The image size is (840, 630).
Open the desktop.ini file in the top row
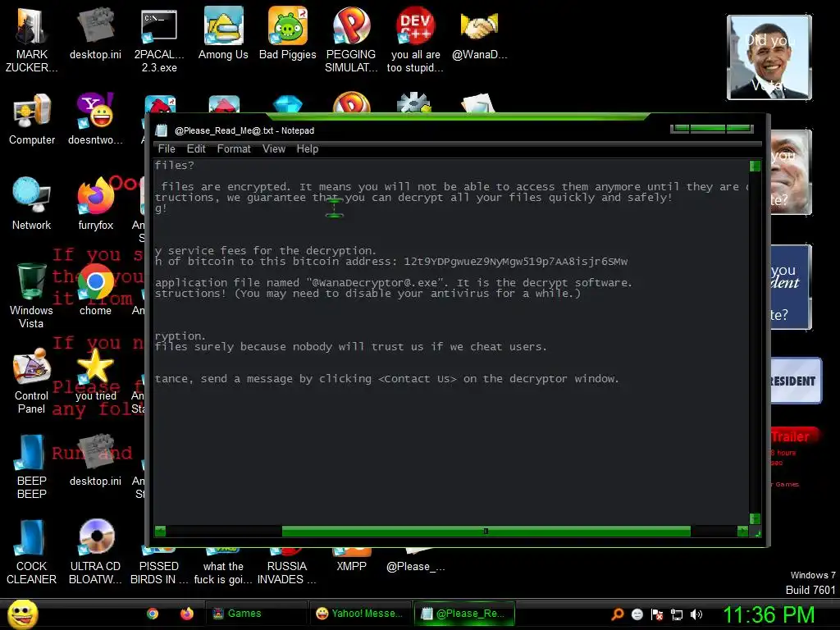95,33
